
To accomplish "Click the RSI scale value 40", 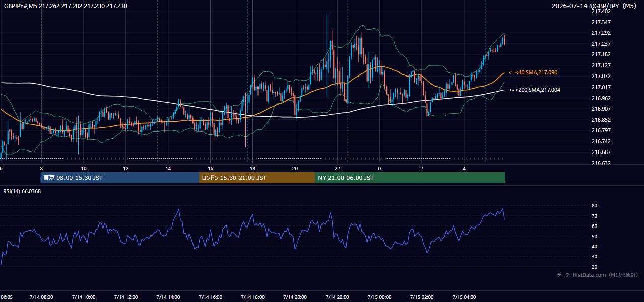I will tap(594, 246).
